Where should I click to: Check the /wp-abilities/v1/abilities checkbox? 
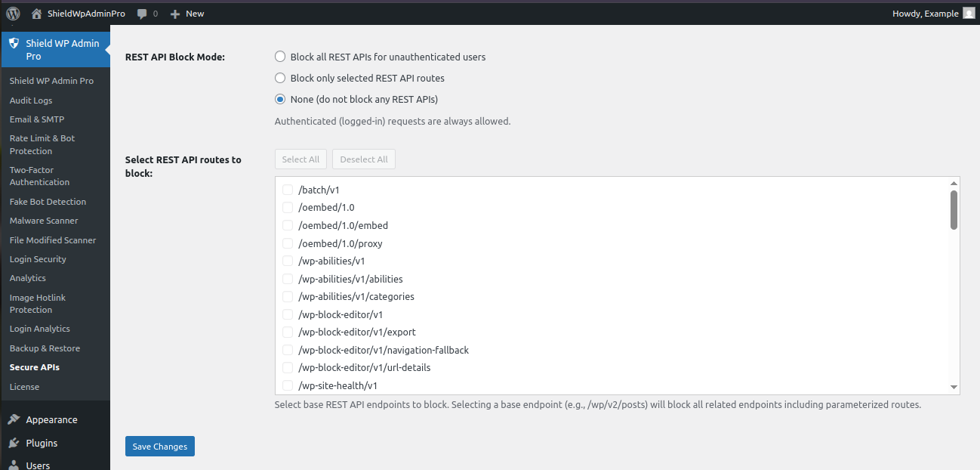pos(288,279)
